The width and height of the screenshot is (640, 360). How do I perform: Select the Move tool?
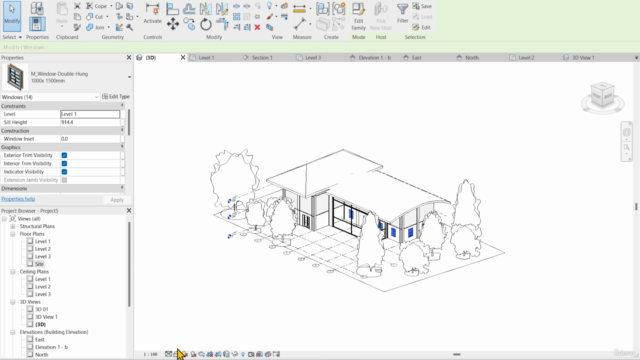[173, 24]
